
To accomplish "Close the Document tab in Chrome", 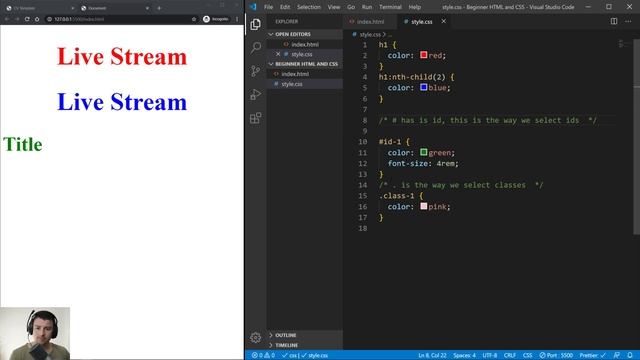I will [147, 8].
